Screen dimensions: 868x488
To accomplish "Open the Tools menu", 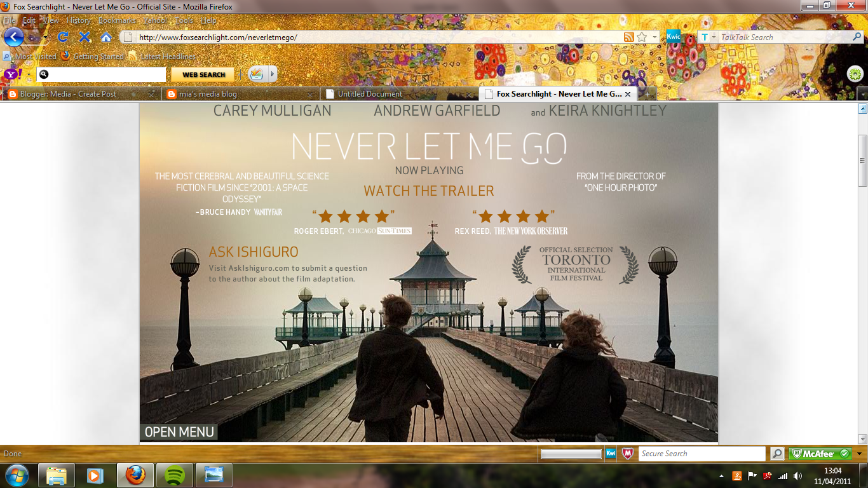I will (x=184, y=20).
